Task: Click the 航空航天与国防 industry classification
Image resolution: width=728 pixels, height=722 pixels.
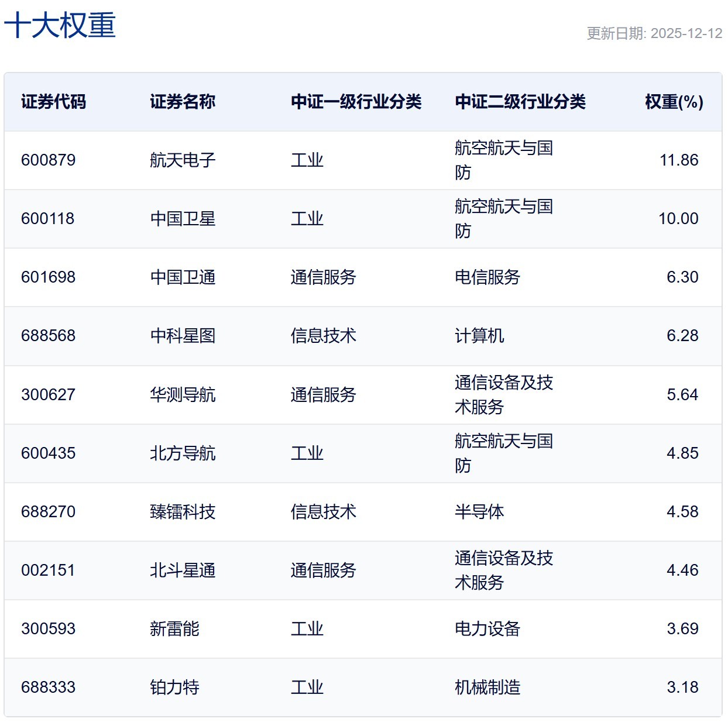Action: 504,160
